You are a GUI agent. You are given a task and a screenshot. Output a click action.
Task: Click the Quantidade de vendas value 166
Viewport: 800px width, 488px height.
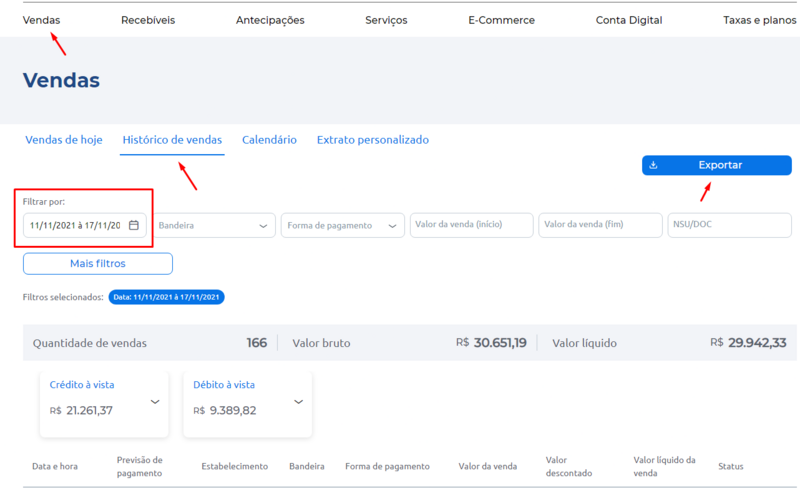pyautogui.click(x=257, y=343)
